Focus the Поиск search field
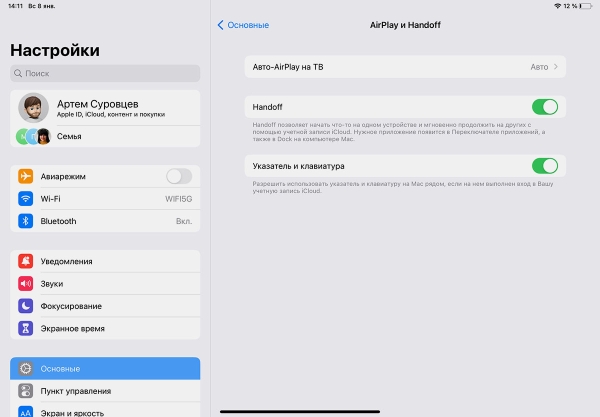Image resolution: width=600 pixels, height=417 pixels. [x=105, y=73]
